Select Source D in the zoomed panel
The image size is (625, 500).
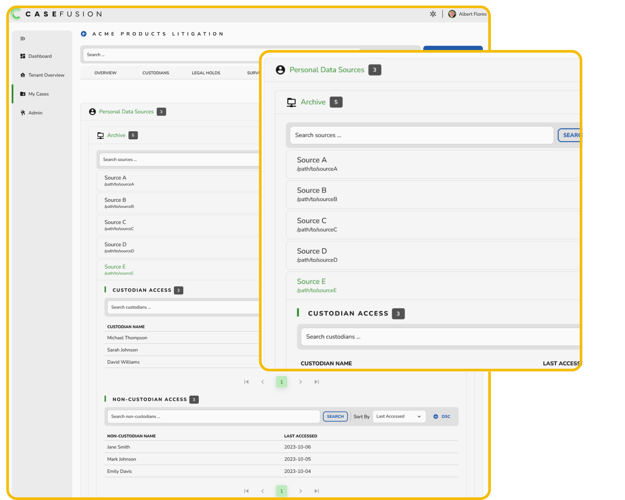[x=434, y=255]
